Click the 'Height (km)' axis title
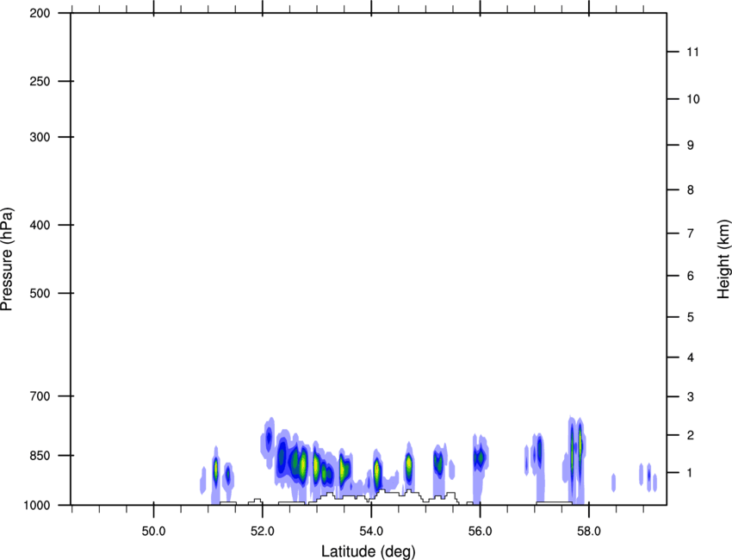Viewport: 732px width, 560px height. tap(723, 258)
